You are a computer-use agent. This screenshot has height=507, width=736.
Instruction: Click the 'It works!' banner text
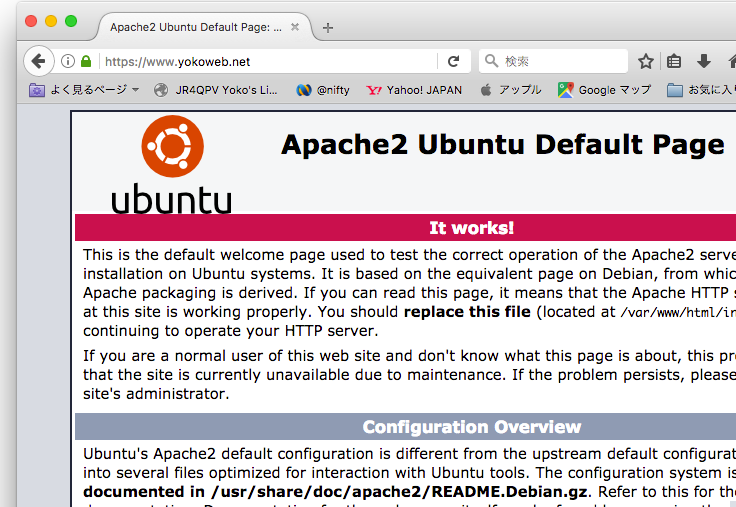point(471,228)
